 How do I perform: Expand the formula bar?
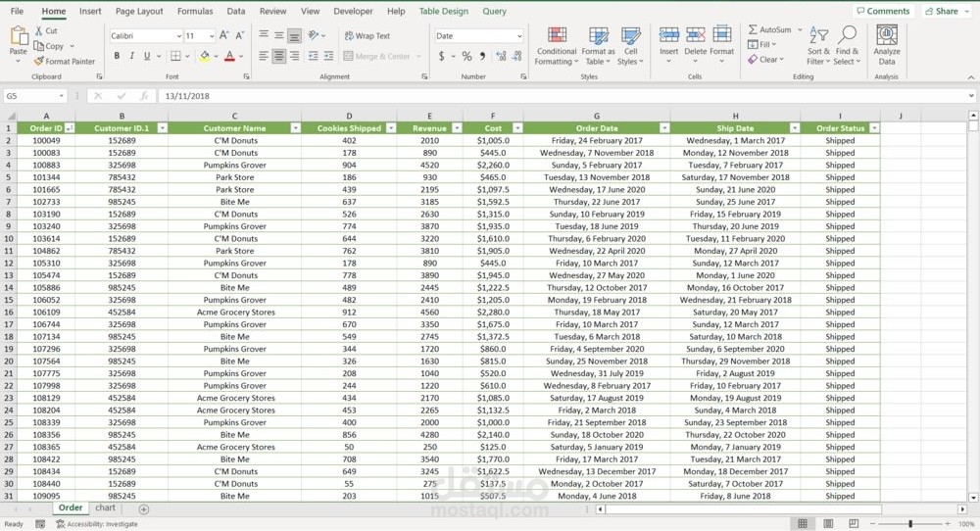(x=971, y=96)
